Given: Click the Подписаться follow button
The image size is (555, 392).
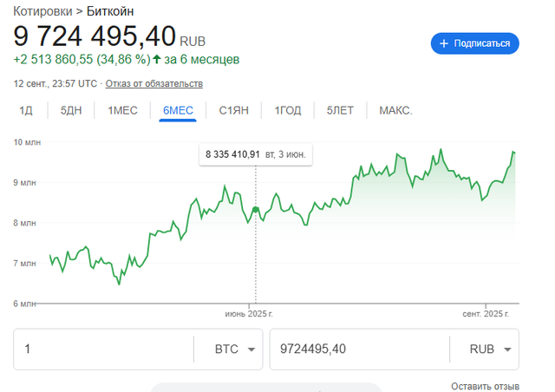Looking at the screenshot, I should [x=474, y=43].
